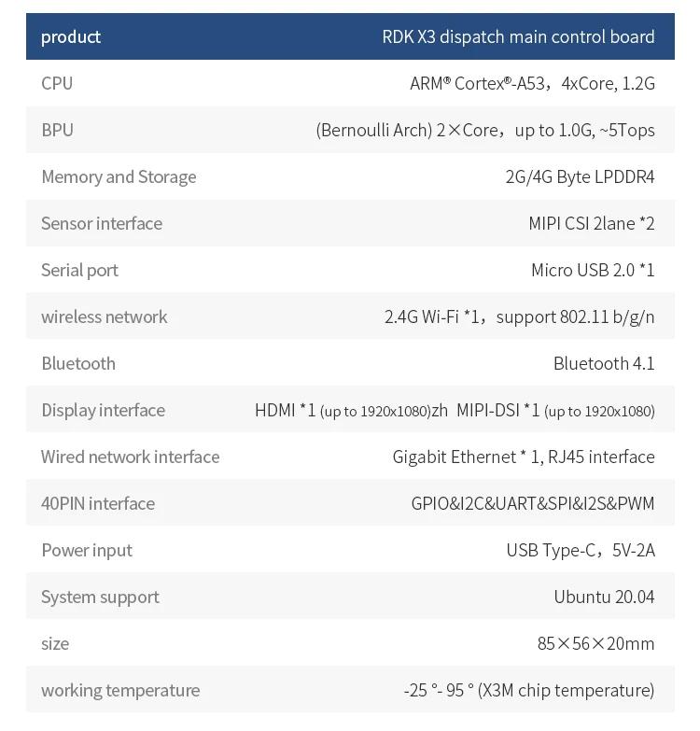Select the ARM Cortex-A53 CPU value
The width and height of the screenshot is (700, 731).
point(532,83)
